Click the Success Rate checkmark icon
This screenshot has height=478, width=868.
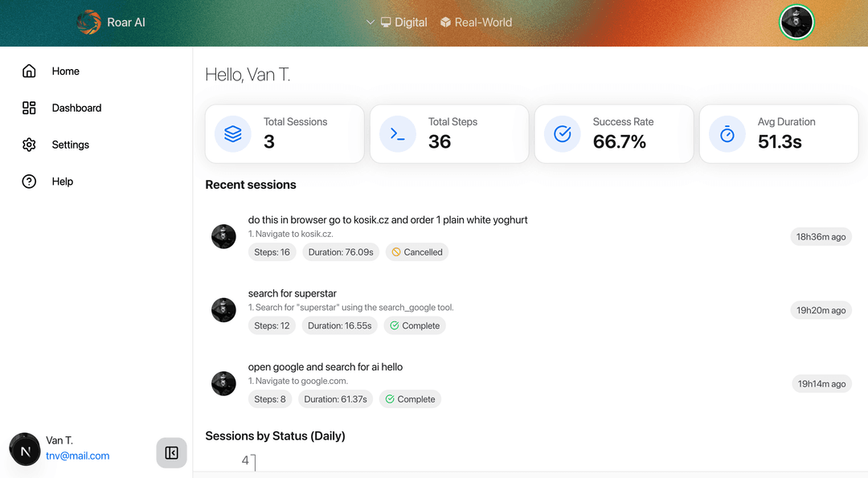[563, 134]
